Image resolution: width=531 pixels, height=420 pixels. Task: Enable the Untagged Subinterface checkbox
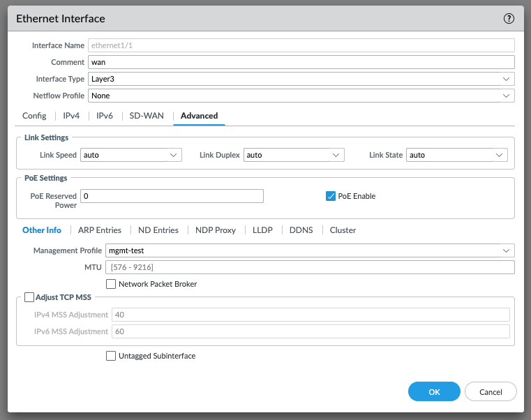tap(111, 356)
